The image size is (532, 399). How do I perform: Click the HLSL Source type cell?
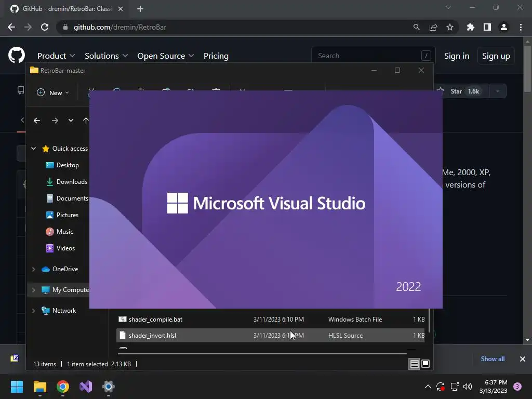click(345, 335)
